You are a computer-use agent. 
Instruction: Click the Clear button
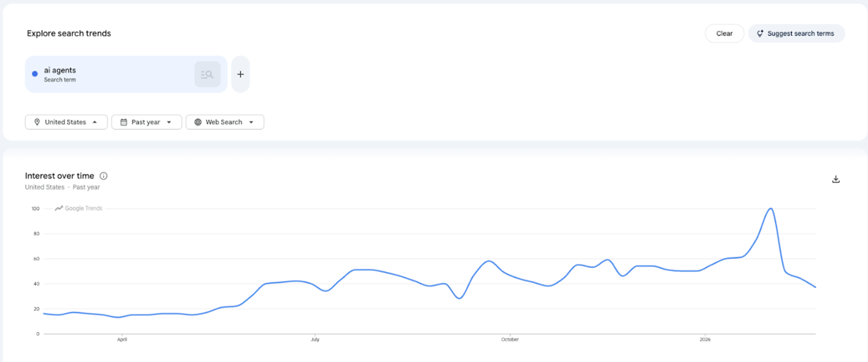point(724,33)
